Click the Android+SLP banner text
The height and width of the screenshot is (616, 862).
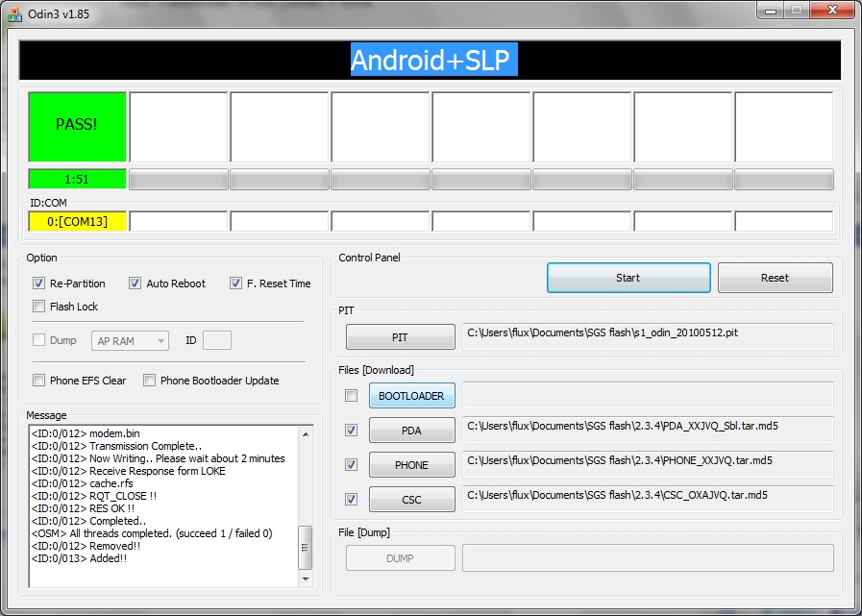[x=433, y=60]
